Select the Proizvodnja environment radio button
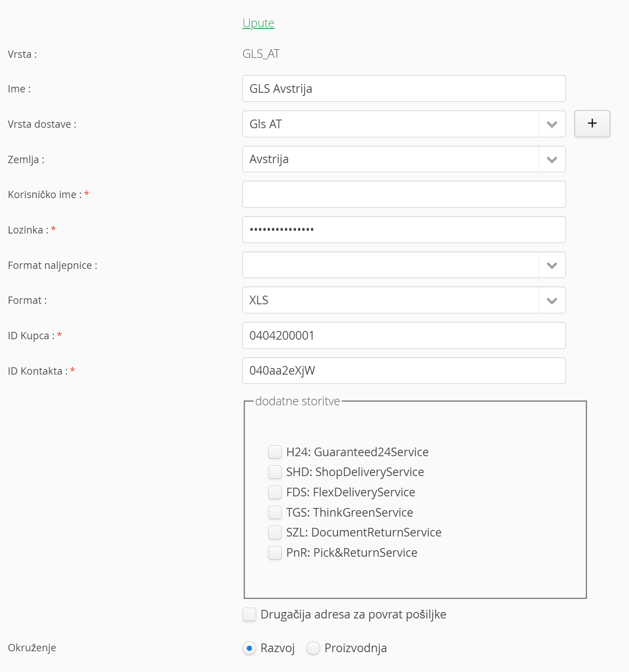 click(x=313, y=648)
